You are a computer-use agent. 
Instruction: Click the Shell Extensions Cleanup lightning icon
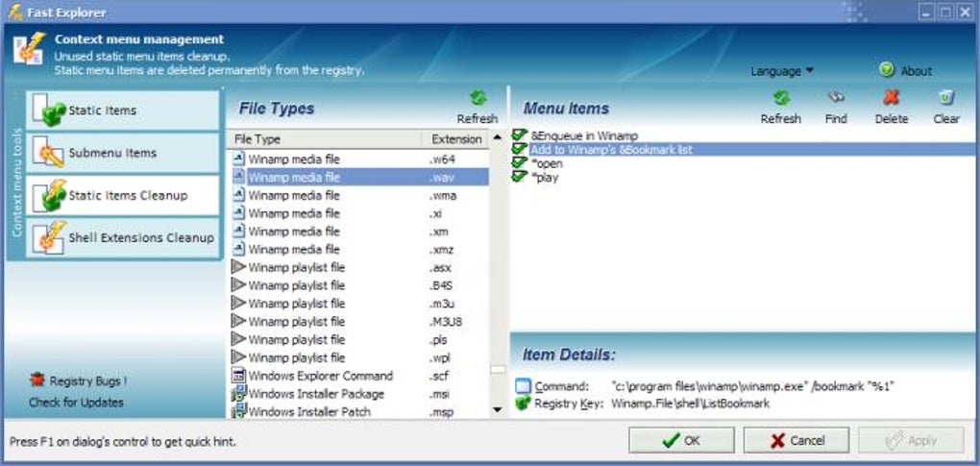[x=49, y=237]
